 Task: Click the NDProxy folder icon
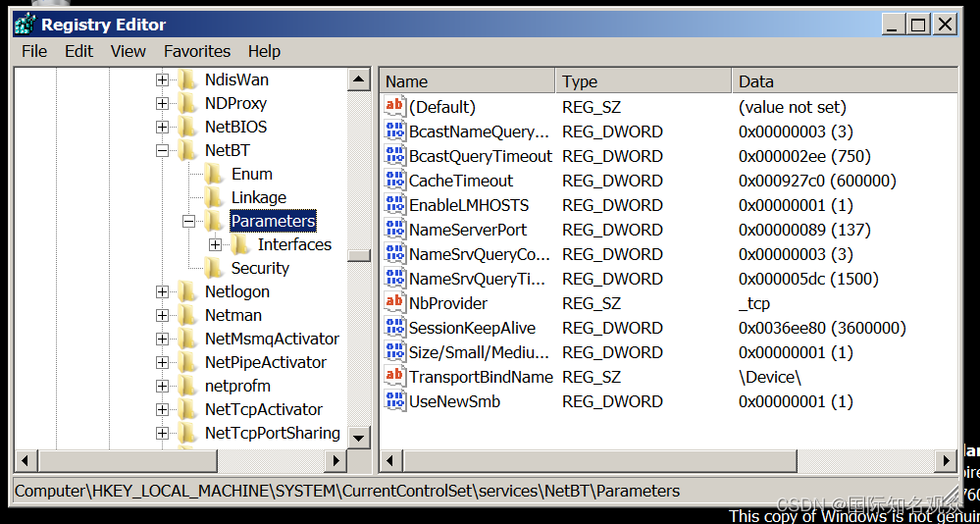coord(187,103)
